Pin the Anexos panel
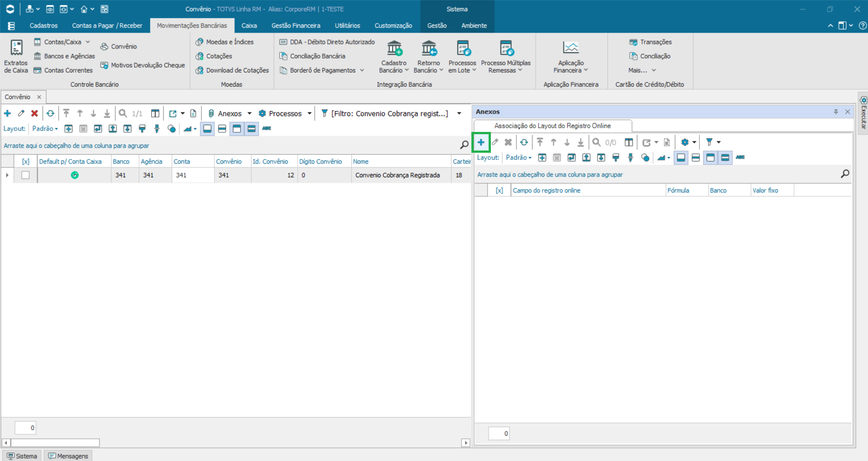 point(836,112)
